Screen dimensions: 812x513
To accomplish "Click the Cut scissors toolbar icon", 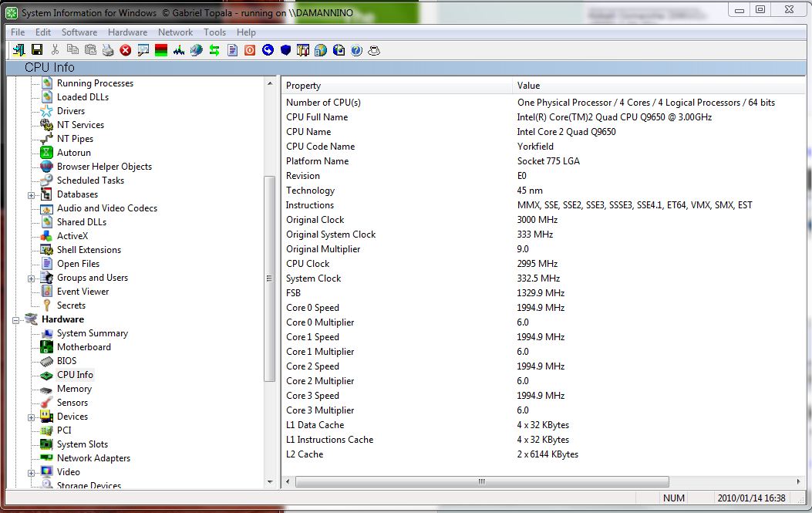I will tap(55, 49).
